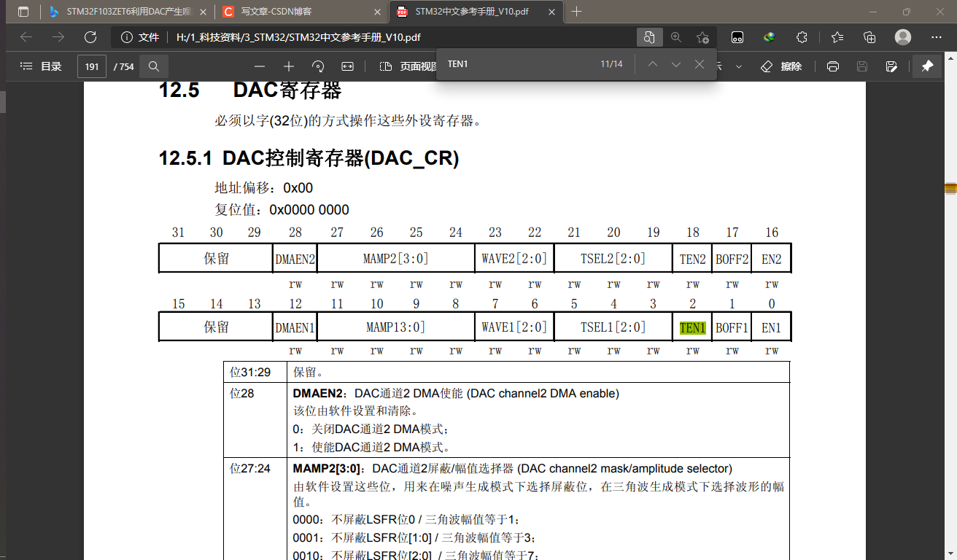The width and height of the screenshot is (957, 560).
Task: Click the TEN2 register bit cell
Action: coord(693,259)
